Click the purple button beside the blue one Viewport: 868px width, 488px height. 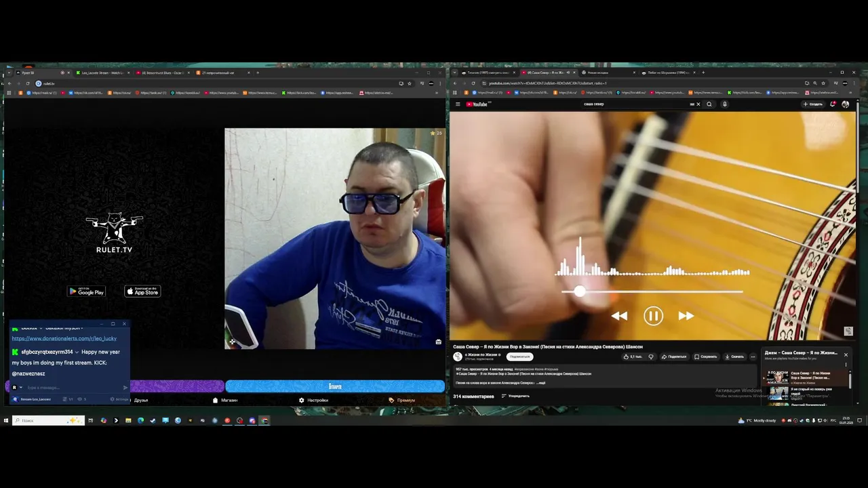tap(177, 386)
